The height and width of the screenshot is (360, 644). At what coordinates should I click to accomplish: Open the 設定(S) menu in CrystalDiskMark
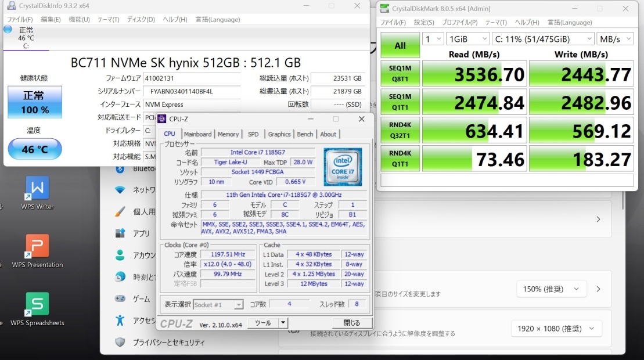click(x=424, y=22)
